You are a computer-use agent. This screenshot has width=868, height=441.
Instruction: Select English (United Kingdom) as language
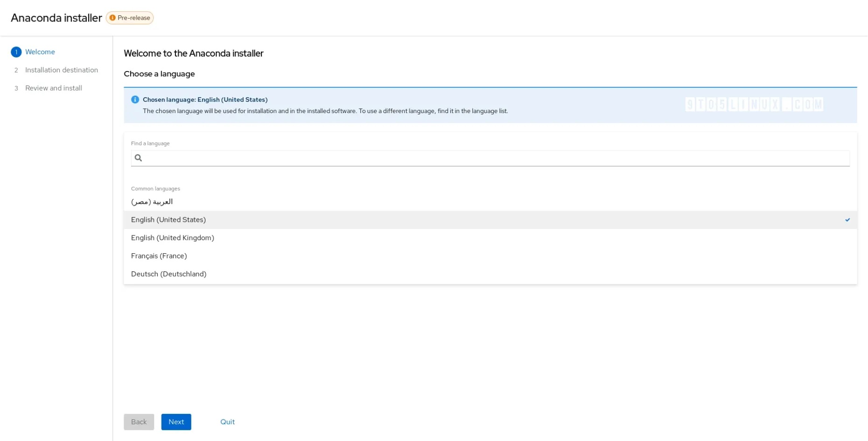point(172,238)
